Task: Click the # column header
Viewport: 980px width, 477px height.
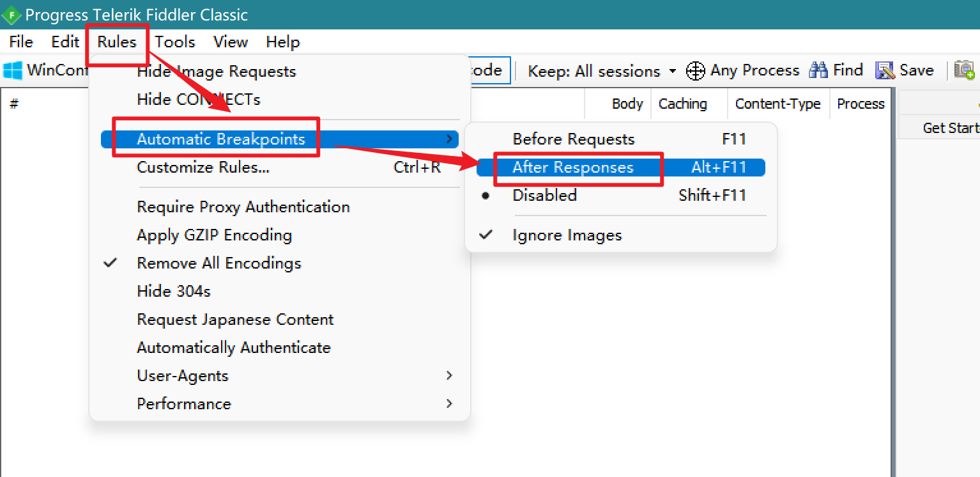Action: [14, 104]
